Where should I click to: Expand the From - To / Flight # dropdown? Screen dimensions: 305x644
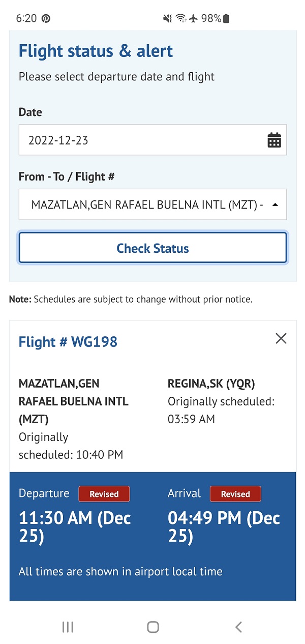147,204
